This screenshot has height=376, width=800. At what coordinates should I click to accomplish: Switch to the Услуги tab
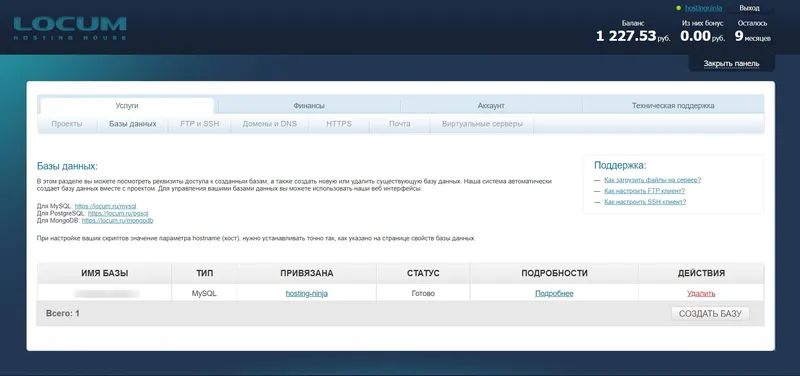(127, 106)
